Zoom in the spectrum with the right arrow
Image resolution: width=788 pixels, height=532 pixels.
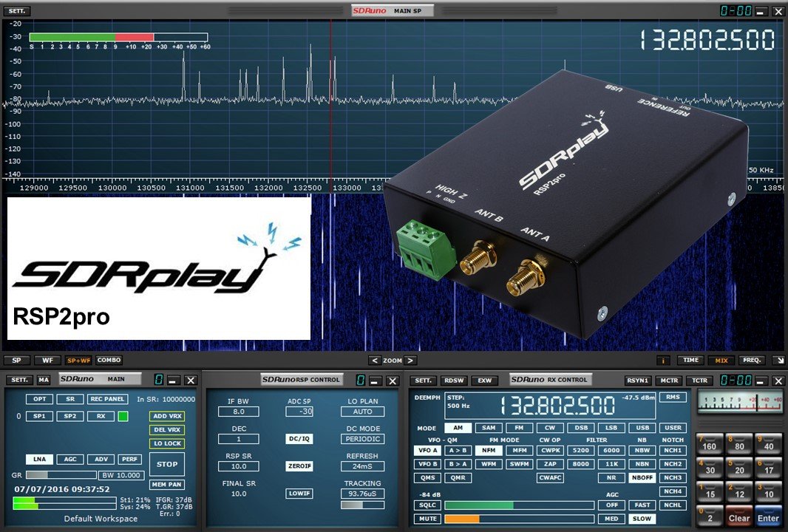[x=410, y=360]
